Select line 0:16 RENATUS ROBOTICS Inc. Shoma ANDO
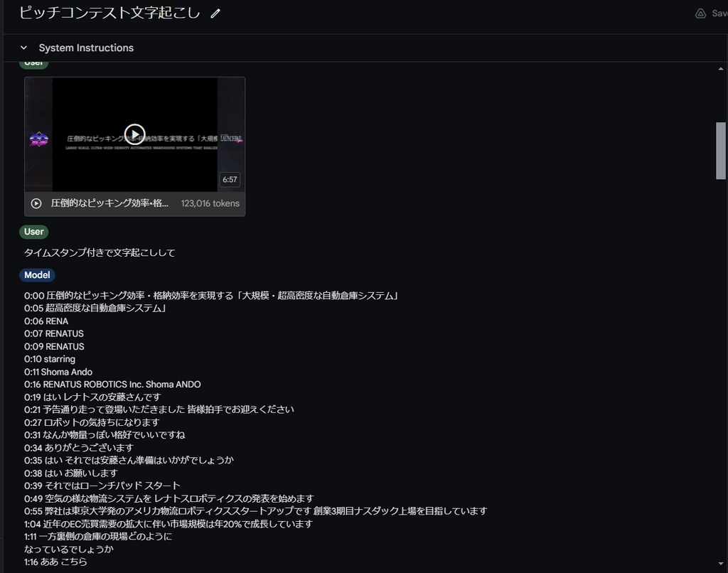Image resolution: width=728 pixels, height=573 pixels. click(112, 385)
